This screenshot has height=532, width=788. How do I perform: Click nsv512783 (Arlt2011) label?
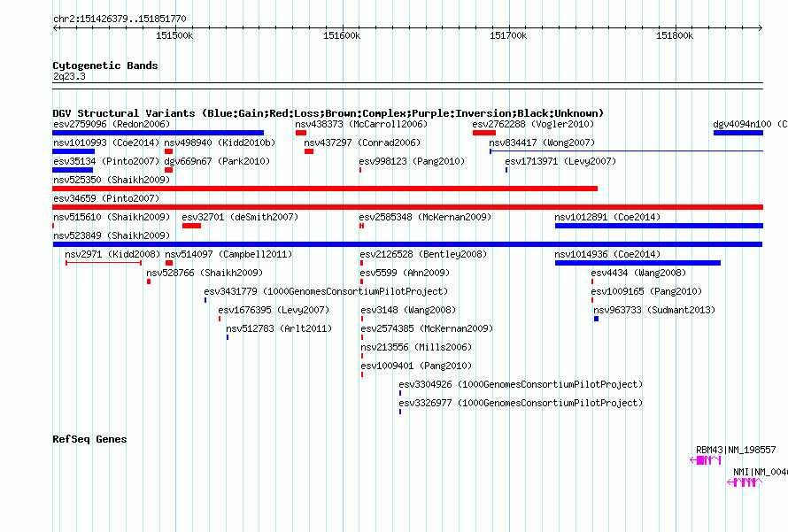(279, 328)
